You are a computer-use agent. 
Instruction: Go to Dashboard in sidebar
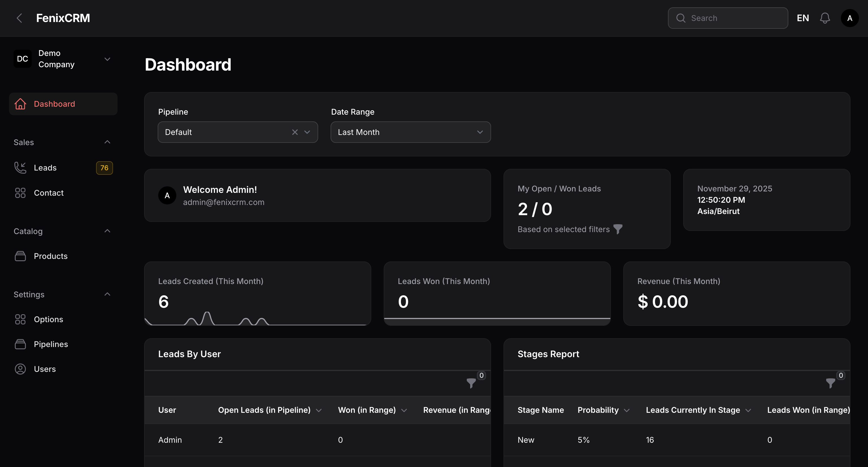(x=63, y=104)
